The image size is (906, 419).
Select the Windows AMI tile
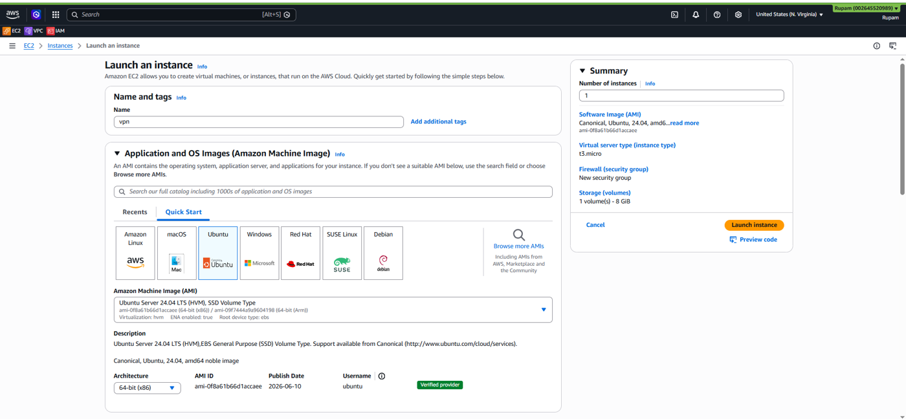click(x=259, y=253)
